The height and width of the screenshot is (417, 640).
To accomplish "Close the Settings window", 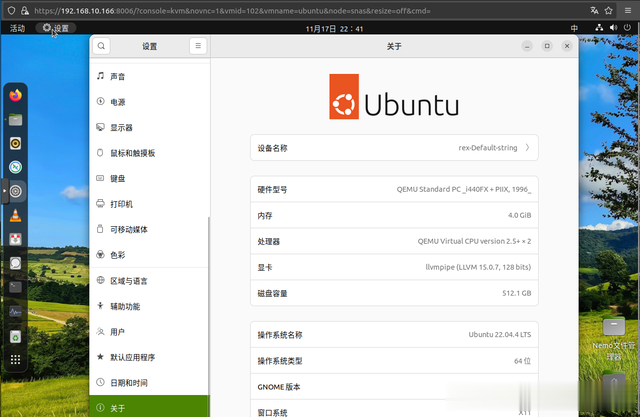I will point(567,46).
